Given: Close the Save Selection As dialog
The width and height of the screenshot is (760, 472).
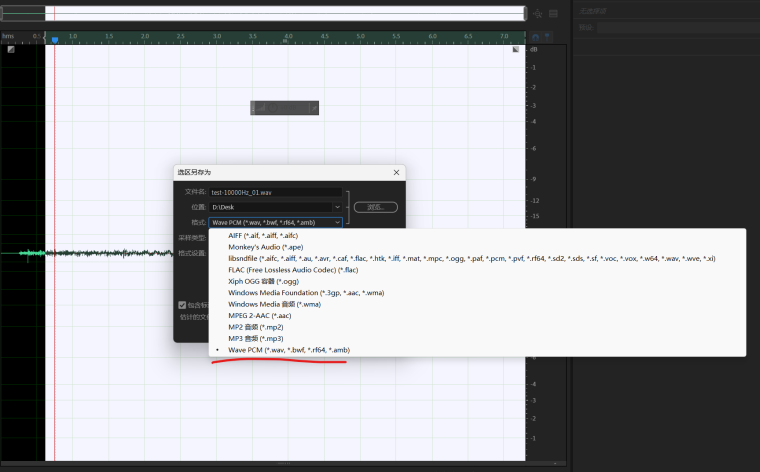Looking at the screenshot, I should coord(397,172).
